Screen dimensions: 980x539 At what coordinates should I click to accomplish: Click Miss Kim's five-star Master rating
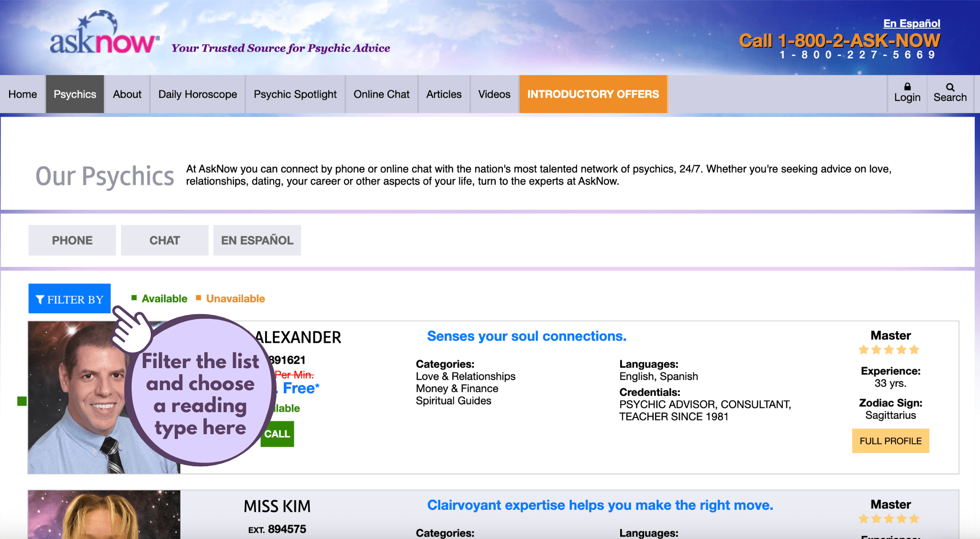[x=889, y=519]
